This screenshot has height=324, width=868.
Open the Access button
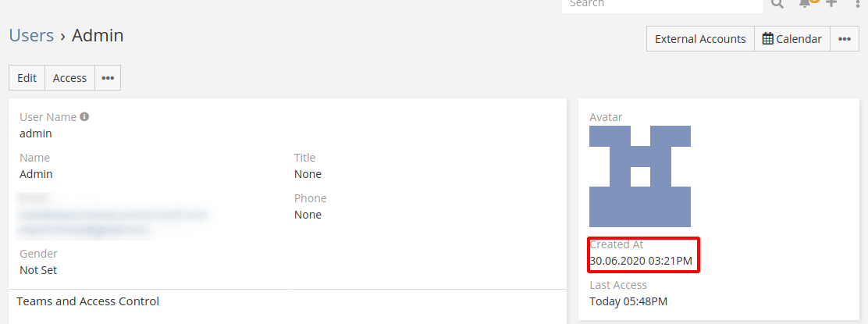click(69, 78)
